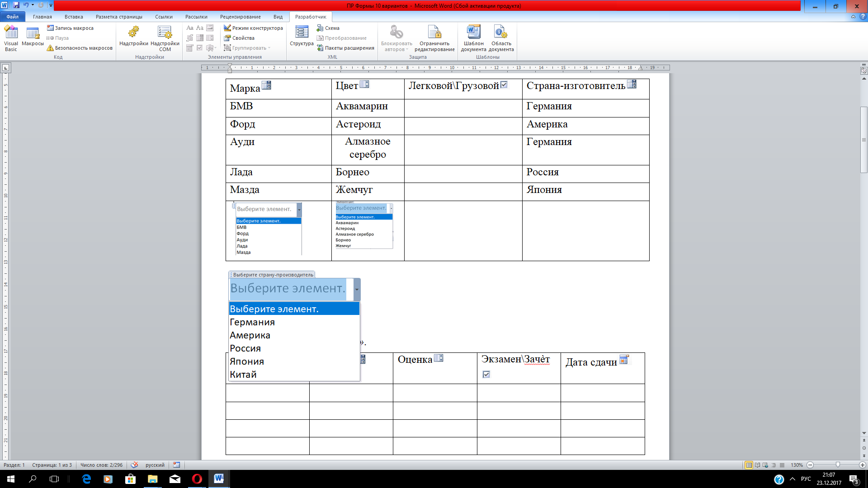Toggle checkbox under Экзамен\Зачёт header
Screen dimensions: 868x488
point(486,374)
